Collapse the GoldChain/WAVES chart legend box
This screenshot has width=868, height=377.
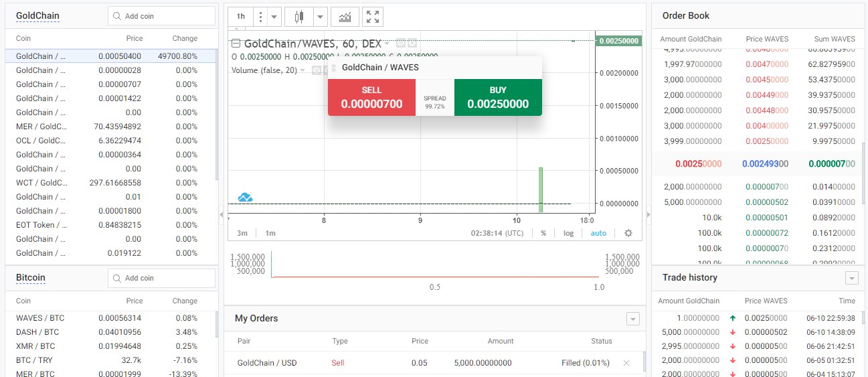pos(236,44)
